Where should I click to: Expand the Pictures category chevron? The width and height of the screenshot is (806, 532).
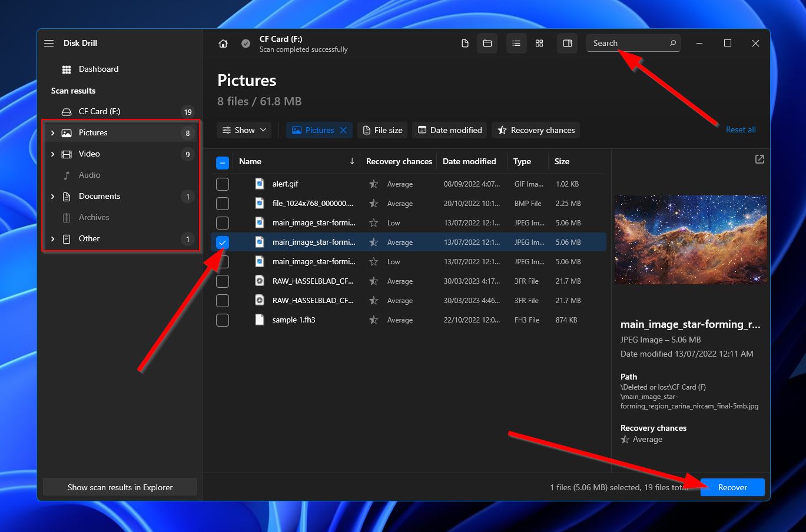click(x=52, y=133)
